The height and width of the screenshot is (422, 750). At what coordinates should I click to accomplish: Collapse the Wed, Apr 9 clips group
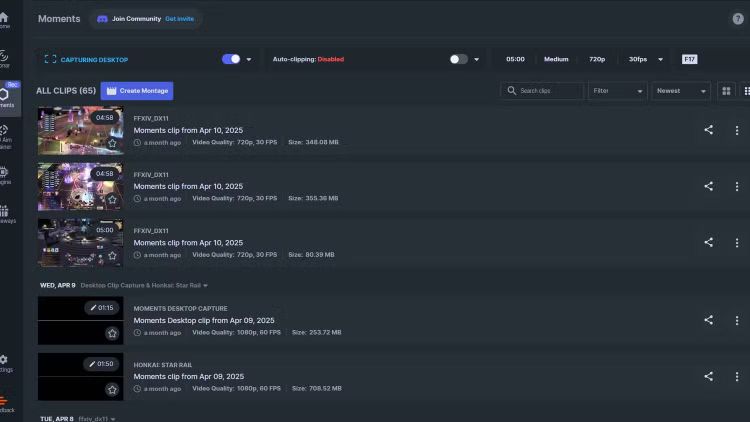[205, 285]
